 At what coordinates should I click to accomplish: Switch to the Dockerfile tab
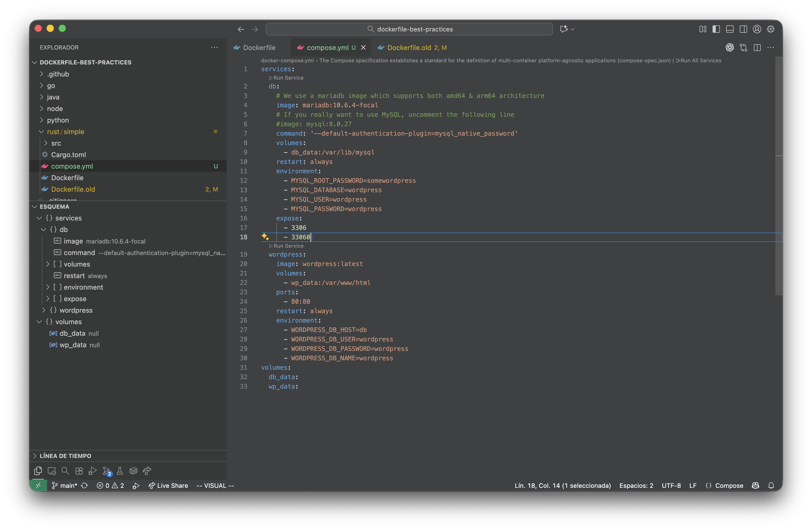pyautogui.click(x=259, y=47)
